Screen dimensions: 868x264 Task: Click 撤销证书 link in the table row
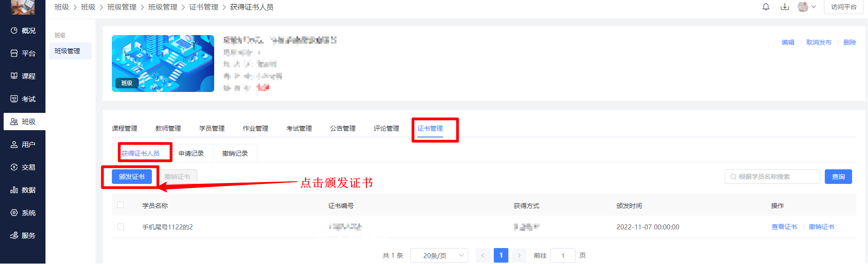click(x=822, y=227)
